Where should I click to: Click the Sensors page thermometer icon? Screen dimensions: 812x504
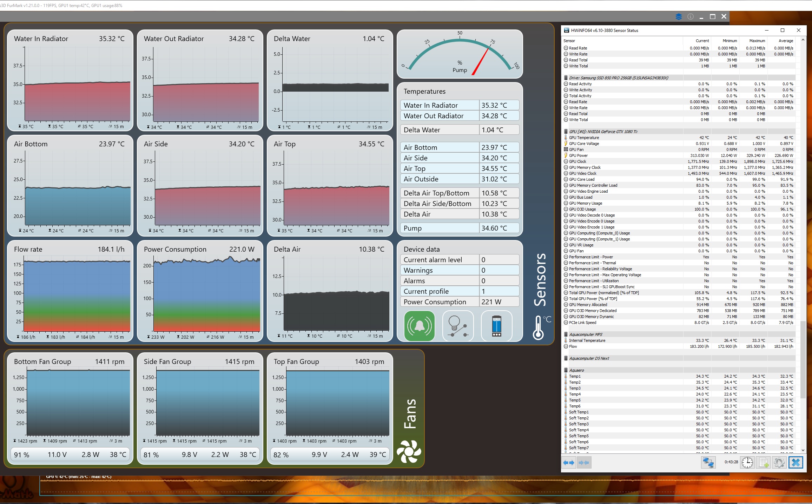click(x=539, y=327)
